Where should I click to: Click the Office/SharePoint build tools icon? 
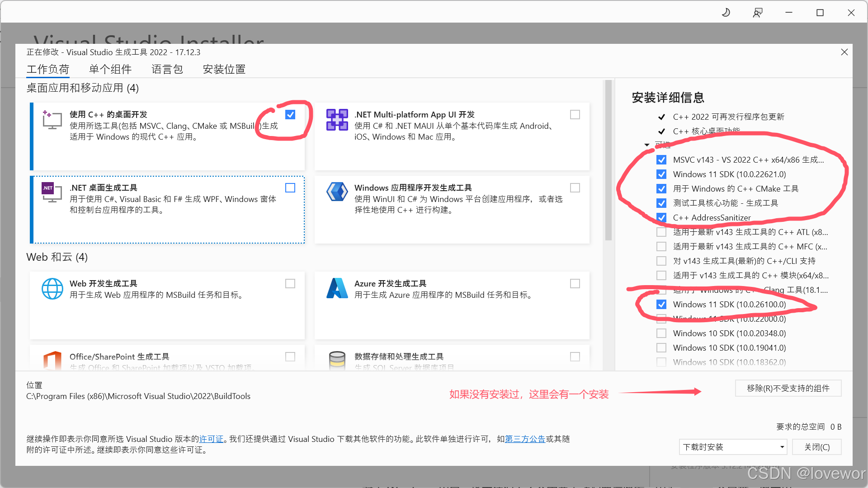[52, 361]
